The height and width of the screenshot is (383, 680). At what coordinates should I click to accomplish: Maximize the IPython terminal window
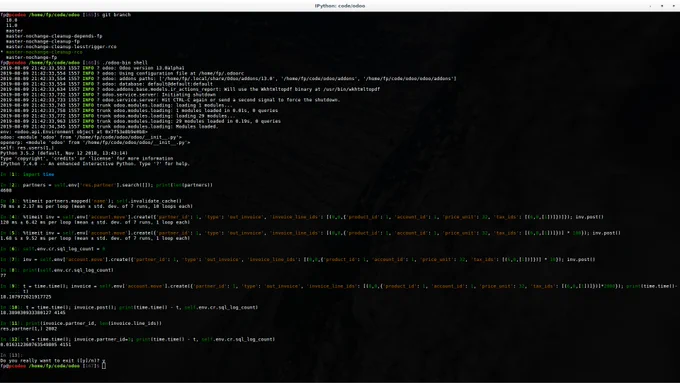click(662, 6)
